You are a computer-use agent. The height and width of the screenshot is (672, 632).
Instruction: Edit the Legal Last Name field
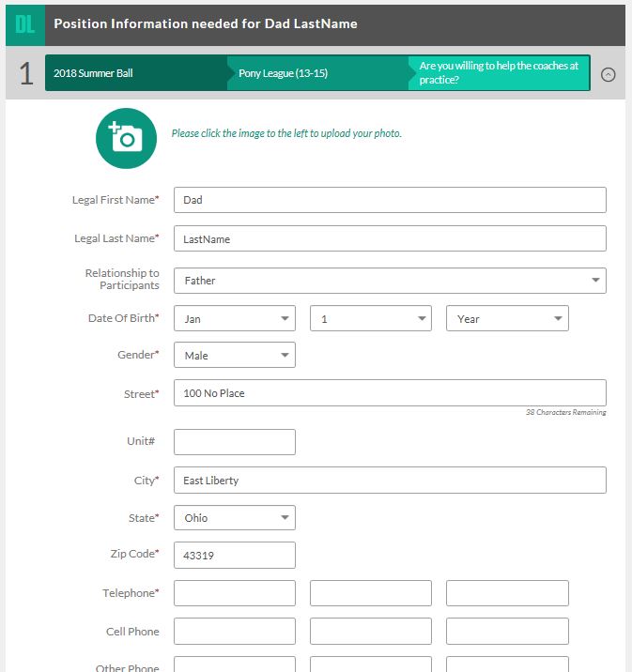pyautogui.click(x=390, y=238)
